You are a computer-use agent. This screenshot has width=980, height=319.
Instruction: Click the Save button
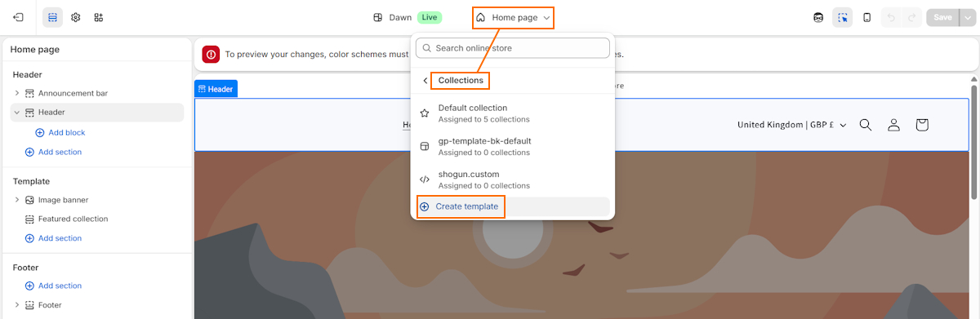pos(942,17)
